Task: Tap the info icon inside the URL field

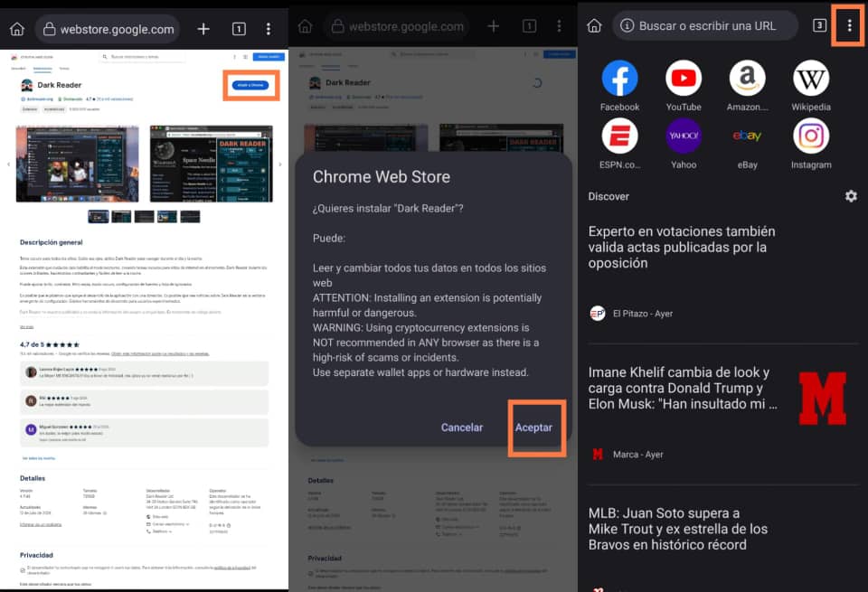Action: (x=627, y=25)
